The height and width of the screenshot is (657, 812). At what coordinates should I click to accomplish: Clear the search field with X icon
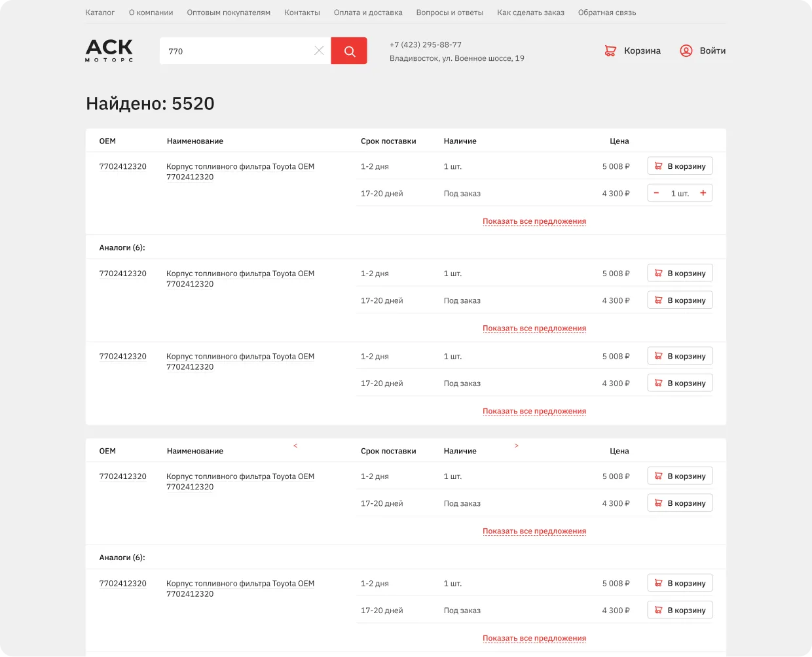(319, 50)
